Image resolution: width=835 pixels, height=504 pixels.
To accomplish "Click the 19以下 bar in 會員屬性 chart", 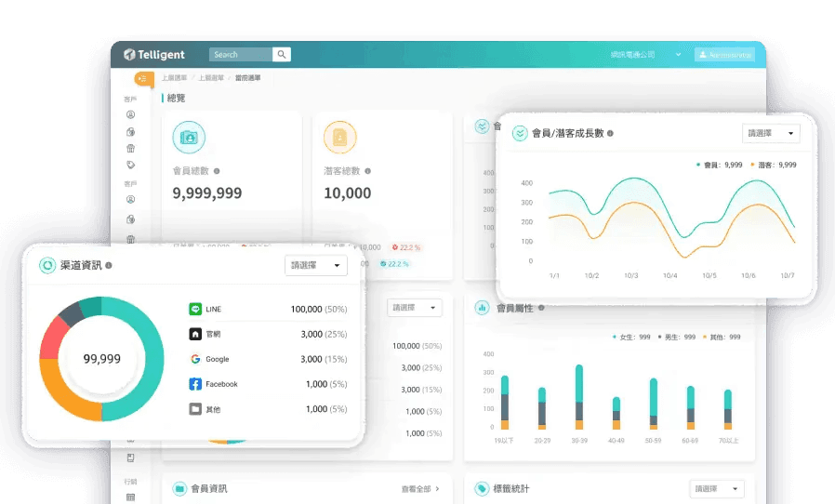I will click(x=505, y=403).
